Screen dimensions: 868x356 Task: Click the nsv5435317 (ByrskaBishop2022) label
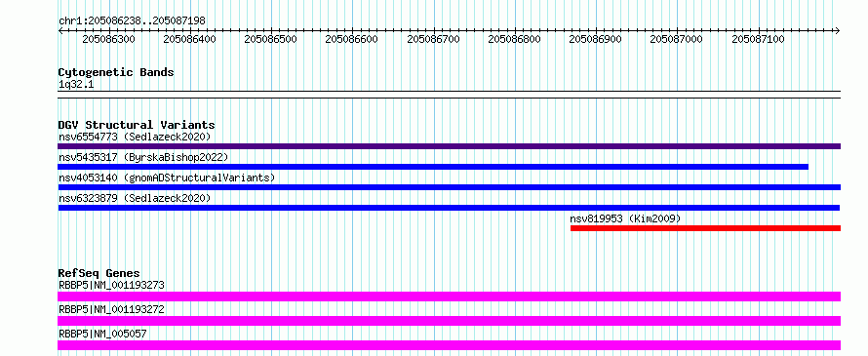(143, 157)
